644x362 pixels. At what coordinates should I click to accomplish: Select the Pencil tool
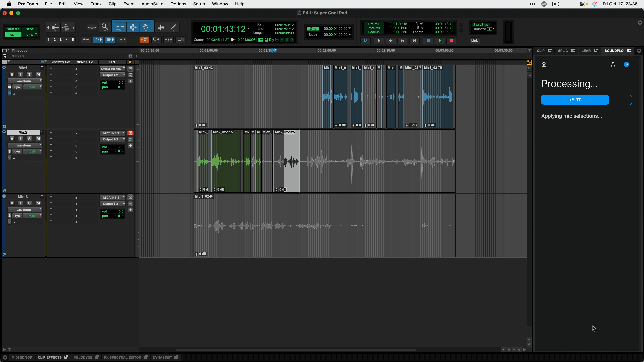(174, 27)
